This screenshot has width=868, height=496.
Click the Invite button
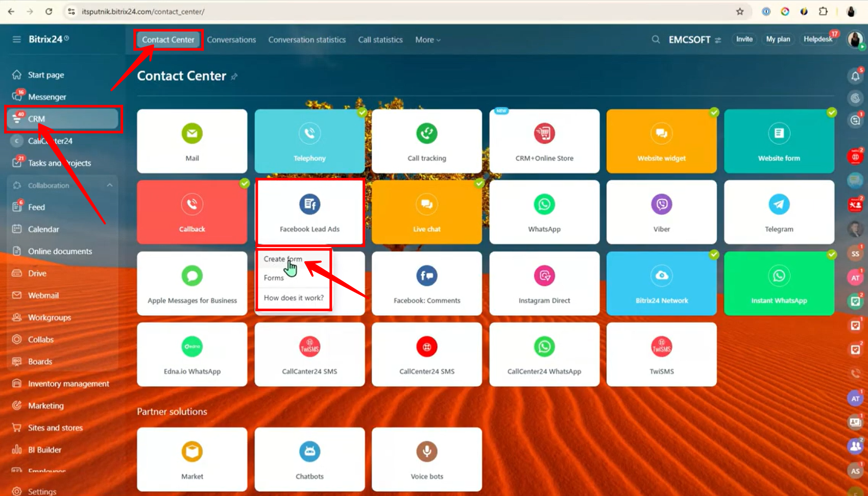744,39
